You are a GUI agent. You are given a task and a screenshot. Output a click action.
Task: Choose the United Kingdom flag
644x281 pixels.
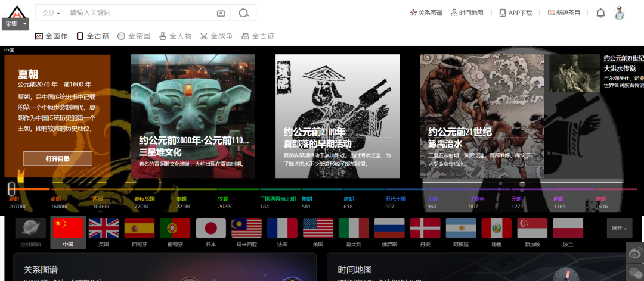(104, 232)
